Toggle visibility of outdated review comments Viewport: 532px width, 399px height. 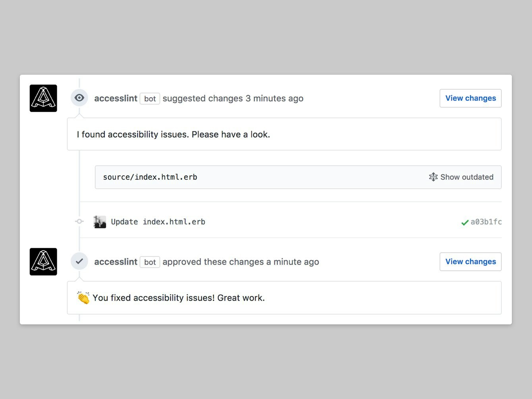point(462,177)
